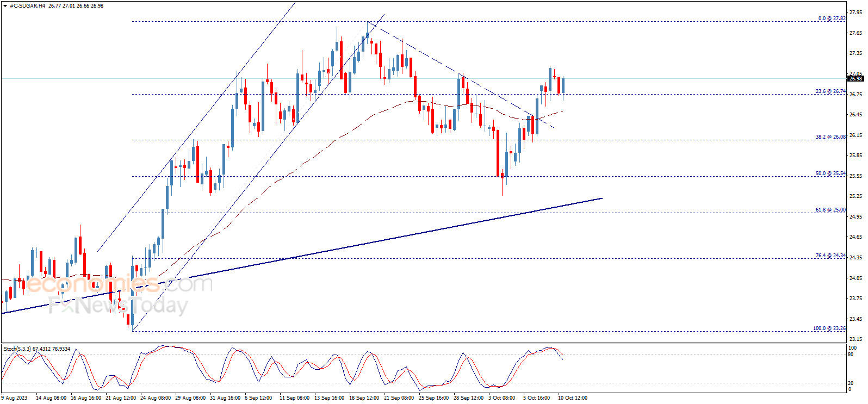Image resolution: width=868 pixels, height=404 pixels.
Task: Select the 14 Aug 08:00 time label
Action: (51, 398)
